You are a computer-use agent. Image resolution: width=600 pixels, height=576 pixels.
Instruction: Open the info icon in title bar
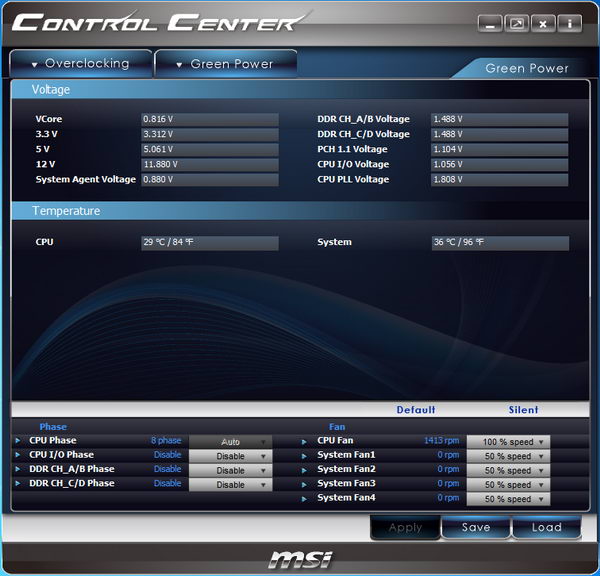(569, 24)
